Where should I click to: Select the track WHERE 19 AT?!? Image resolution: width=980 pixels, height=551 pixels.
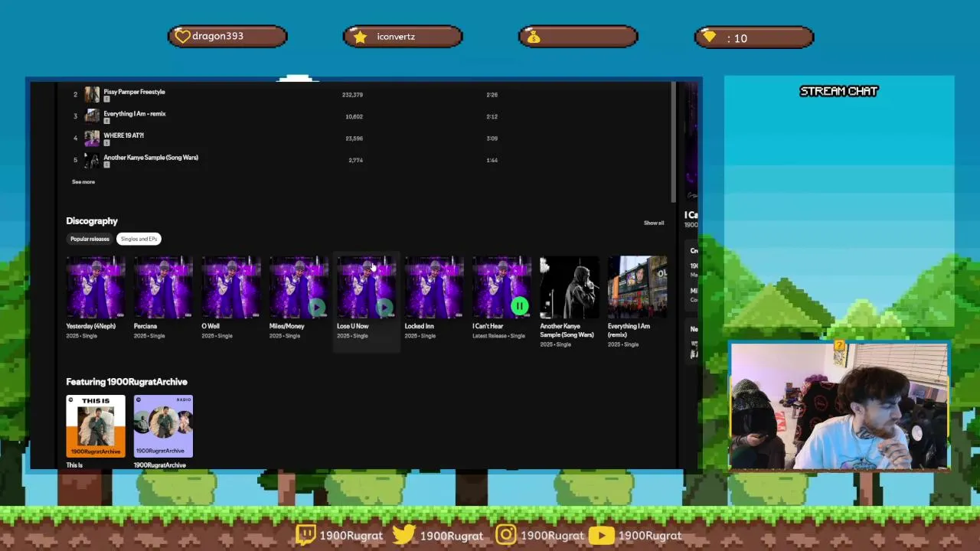(123, 135)
